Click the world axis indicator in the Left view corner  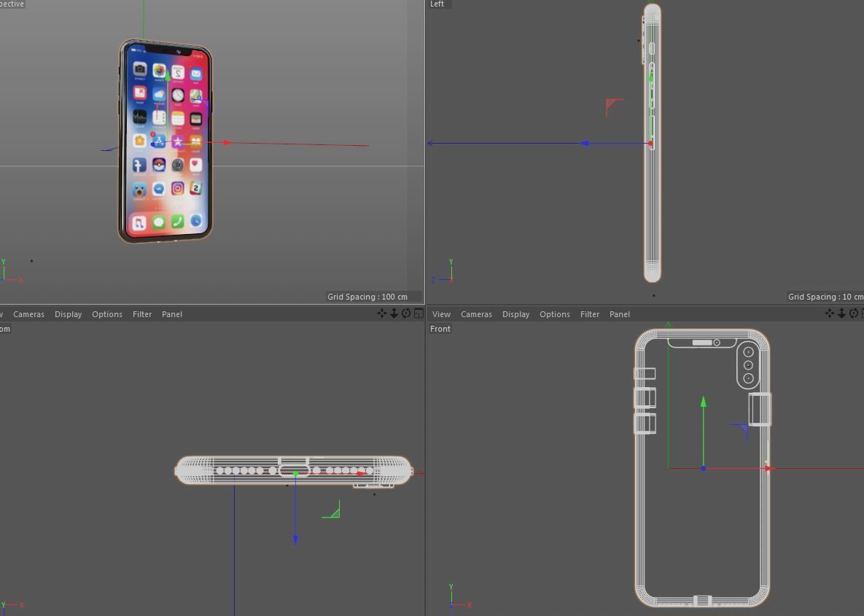(x=443, y=271)
